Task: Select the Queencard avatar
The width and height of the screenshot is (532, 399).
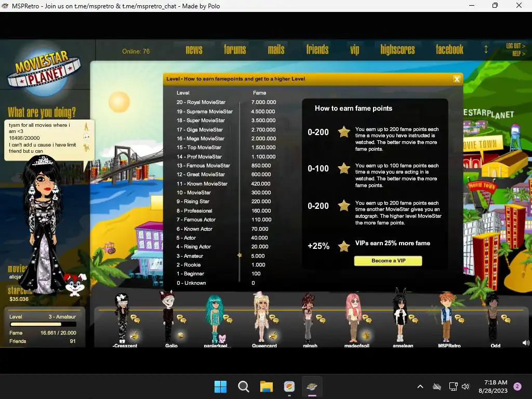Action: click(x=261, y=316)
